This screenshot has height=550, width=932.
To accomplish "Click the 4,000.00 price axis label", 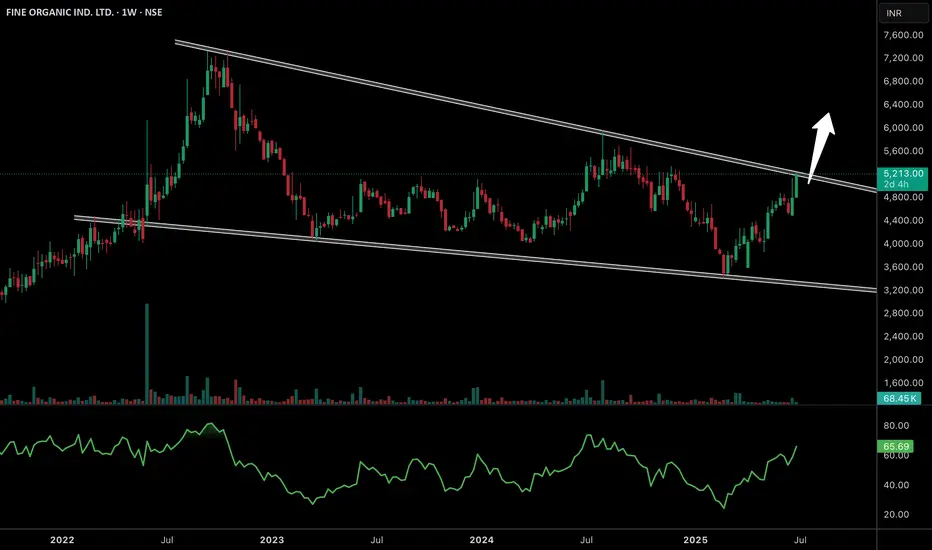I will pos(903,244).
